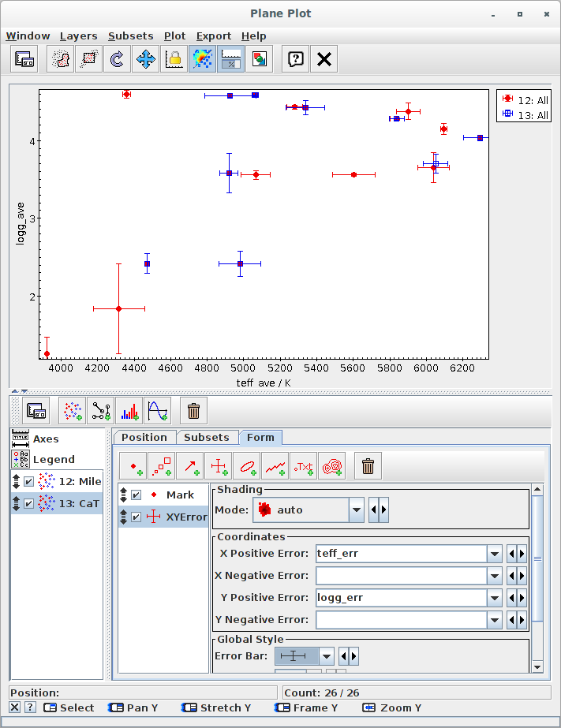The width and height of the screenshot is (561, 728).
Task: Open the Y Negative Error column dropdown
Action: 495,620
